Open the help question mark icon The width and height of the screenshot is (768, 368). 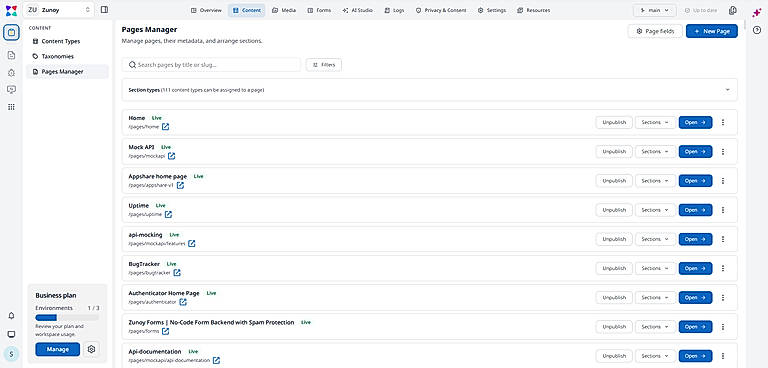757,30
